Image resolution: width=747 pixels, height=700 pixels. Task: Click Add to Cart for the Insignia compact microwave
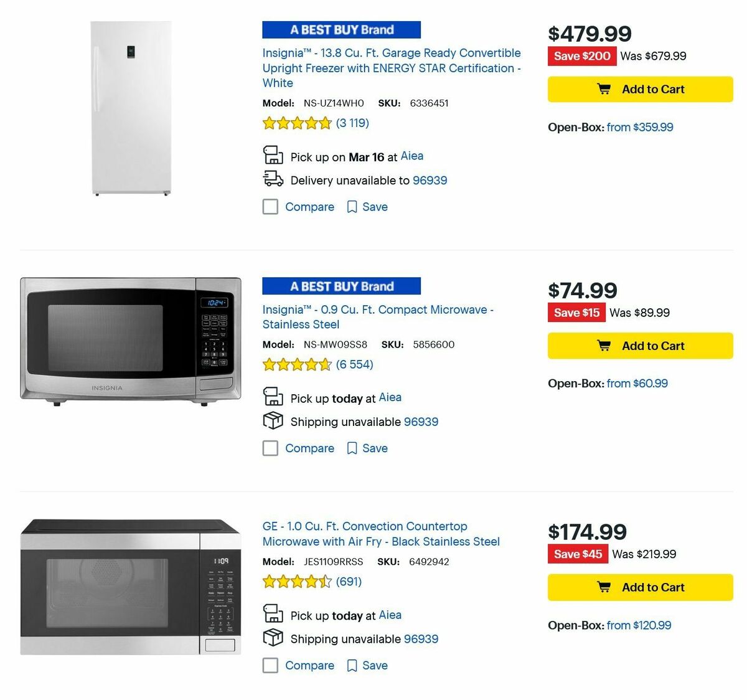point(640,346)
